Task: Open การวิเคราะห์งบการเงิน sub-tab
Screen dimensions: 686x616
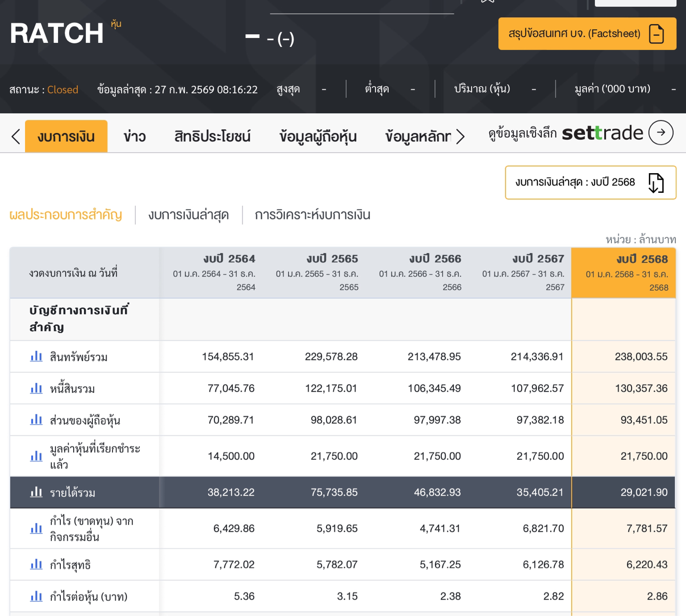Action: coord(313,215)
